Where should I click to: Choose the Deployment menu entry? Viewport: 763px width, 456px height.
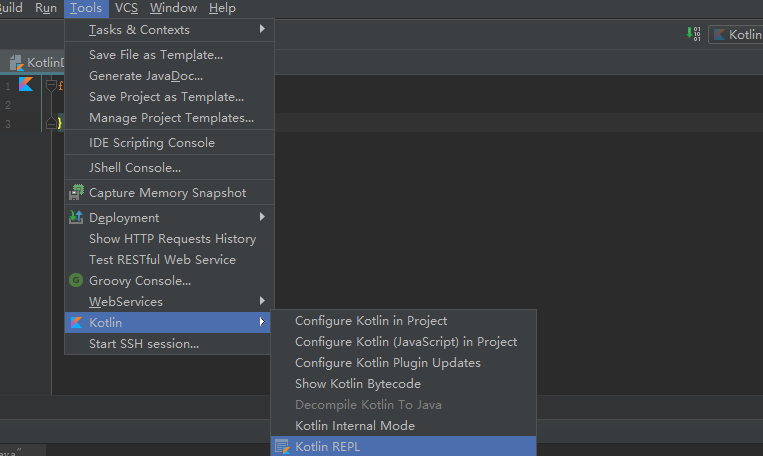[167, 218]
